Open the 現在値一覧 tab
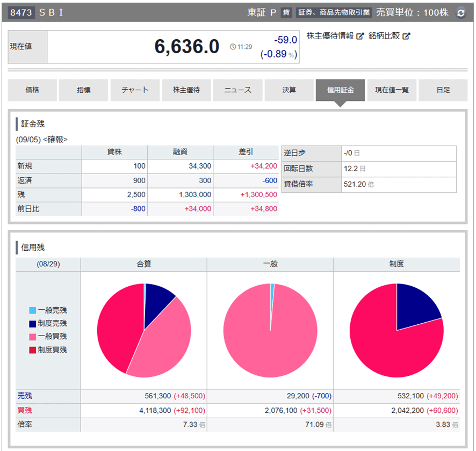Viewport: 476px width, 451px height. pos(392,90)
